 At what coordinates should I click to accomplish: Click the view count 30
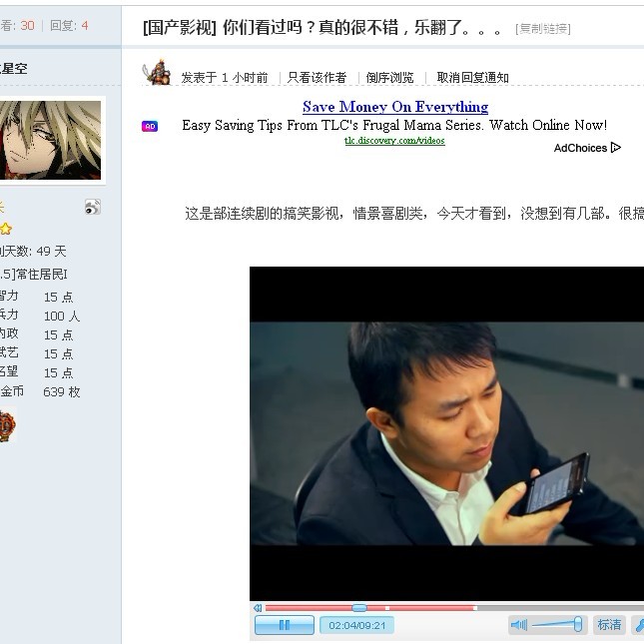point(28,26)
